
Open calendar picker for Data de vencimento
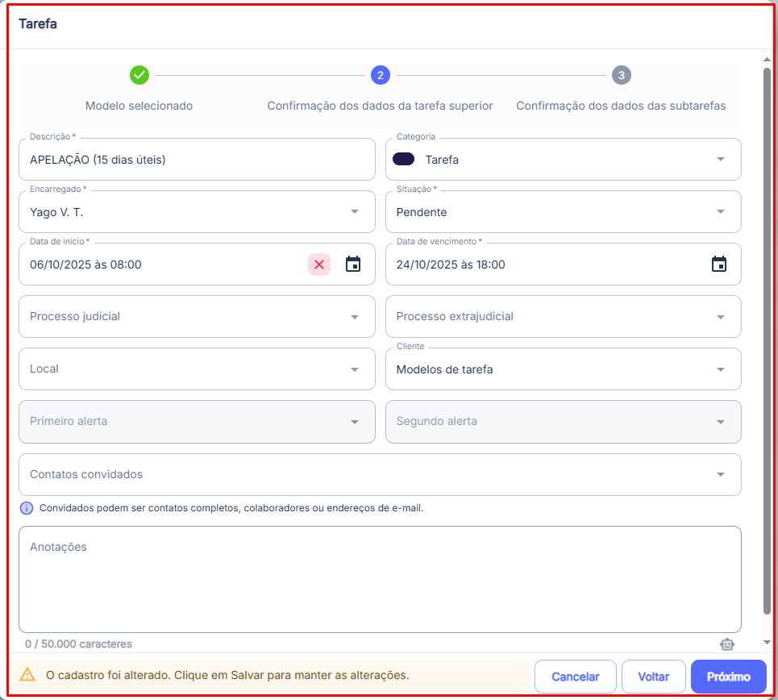point(719,265)
